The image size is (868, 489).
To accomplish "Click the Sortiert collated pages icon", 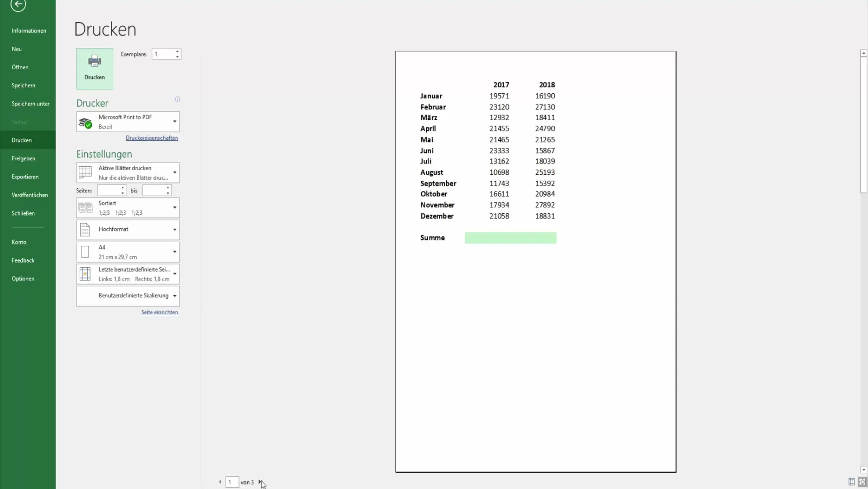I will pyautogui.click(x=85, y=208).
